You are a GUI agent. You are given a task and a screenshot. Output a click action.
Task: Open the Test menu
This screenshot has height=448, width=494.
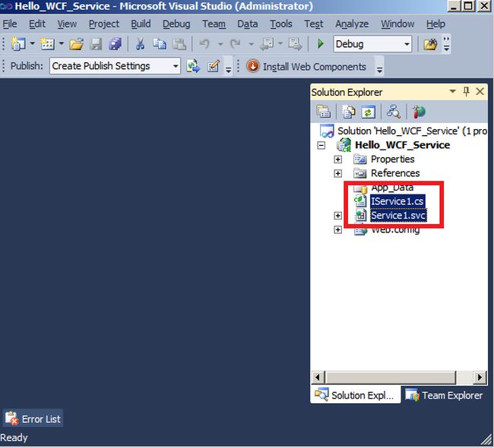313,24
